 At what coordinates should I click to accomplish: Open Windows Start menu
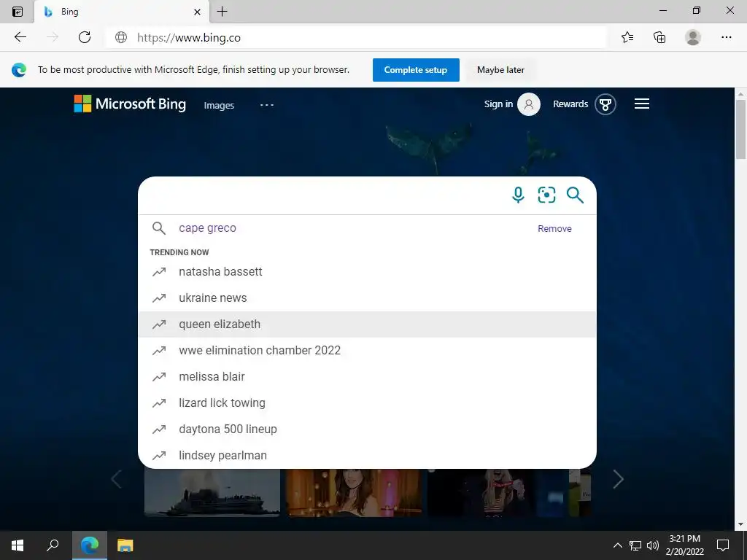[x=18, y=545]
